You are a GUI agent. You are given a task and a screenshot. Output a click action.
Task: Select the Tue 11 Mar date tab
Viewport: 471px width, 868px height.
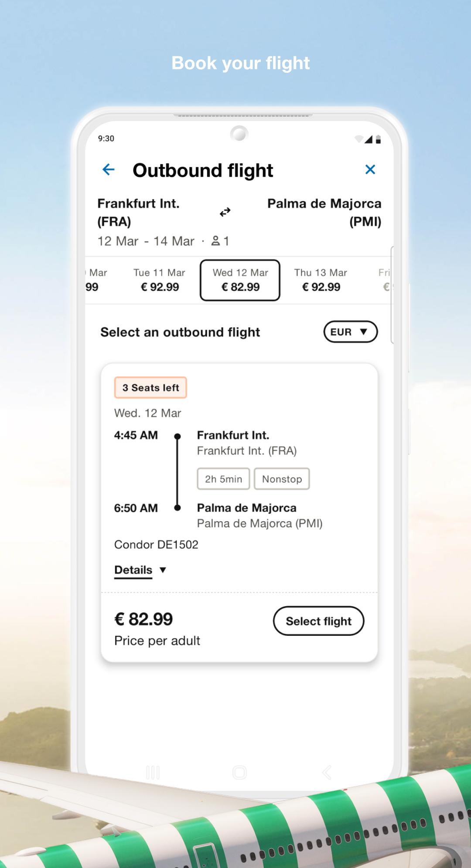159,280
